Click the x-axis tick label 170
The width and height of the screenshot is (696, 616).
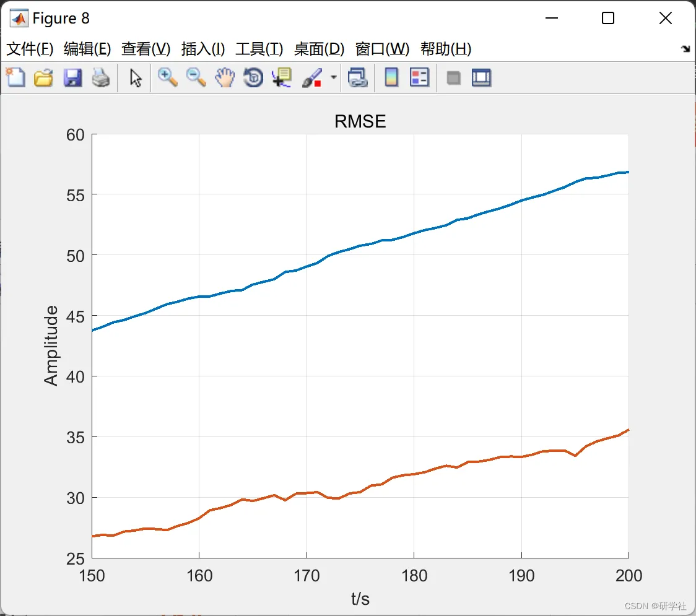(x=307, y=576)
